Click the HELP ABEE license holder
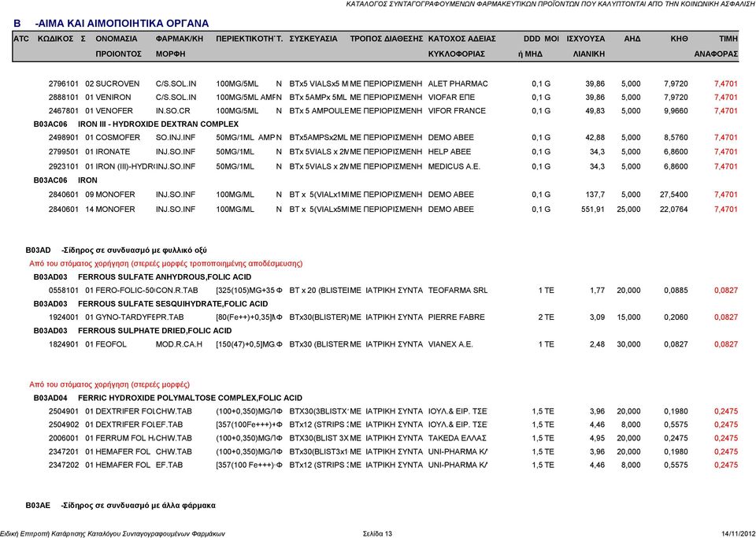This screenshot has width=756, height=538. pyautogui.click(x=450, y=152)
